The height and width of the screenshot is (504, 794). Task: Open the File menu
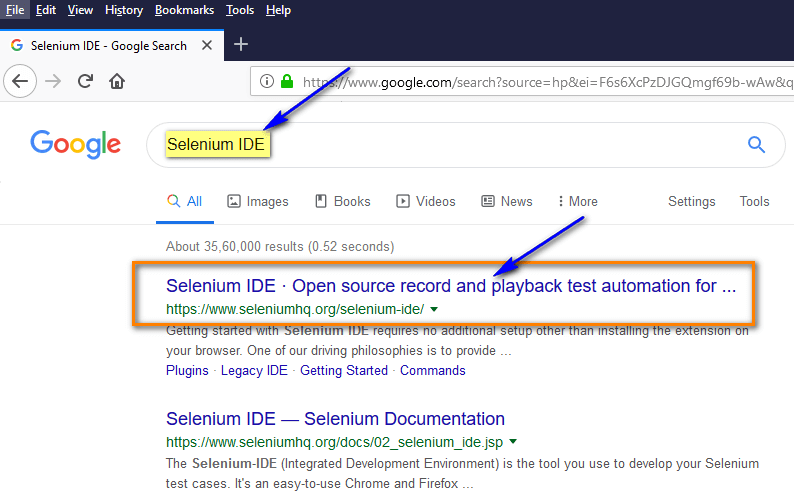pyautogui.click(x=15, y=10)
